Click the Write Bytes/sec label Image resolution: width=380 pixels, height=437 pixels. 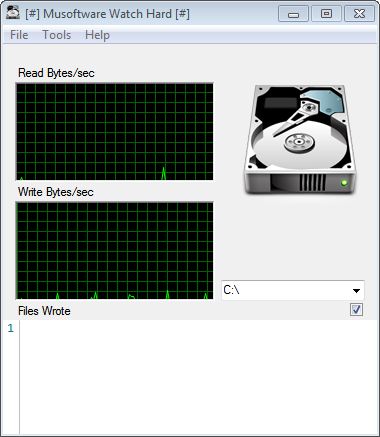tap(56, 192)
